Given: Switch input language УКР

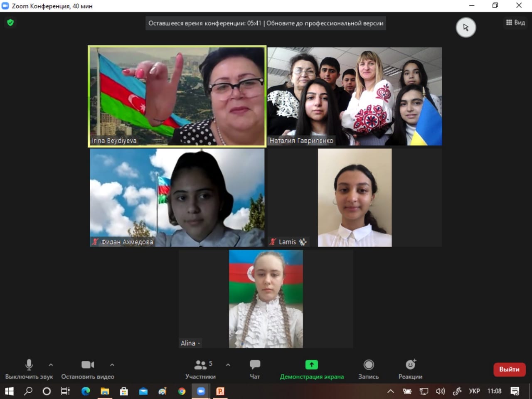Looking at the screenshot, I should (474, 391).
